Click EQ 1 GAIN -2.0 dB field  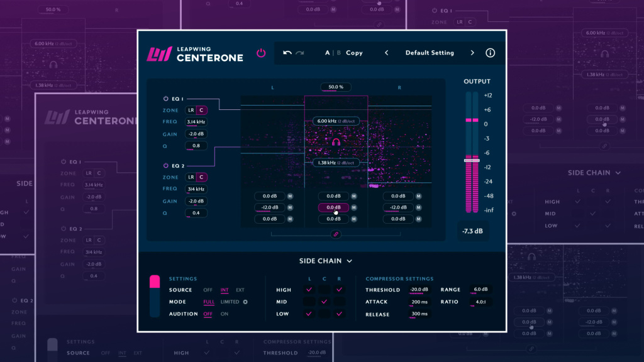pos(196,134)
